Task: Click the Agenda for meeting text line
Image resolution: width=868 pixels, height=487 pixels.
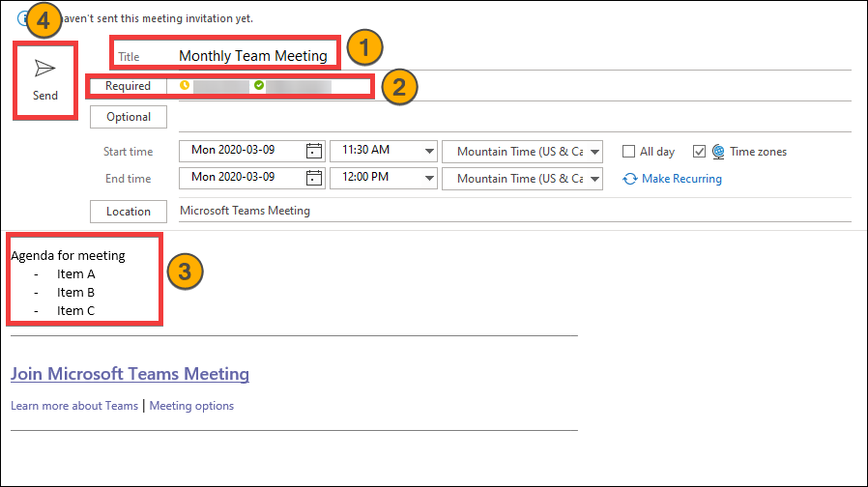Action: pos(68,255)
